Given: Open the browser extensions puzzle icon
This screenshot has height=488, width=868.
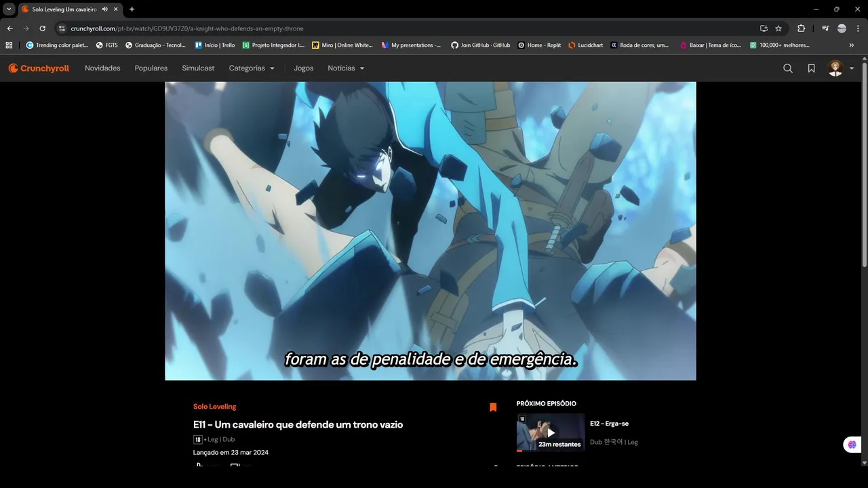Looking at the screenshot, I should tap(801, 28).
